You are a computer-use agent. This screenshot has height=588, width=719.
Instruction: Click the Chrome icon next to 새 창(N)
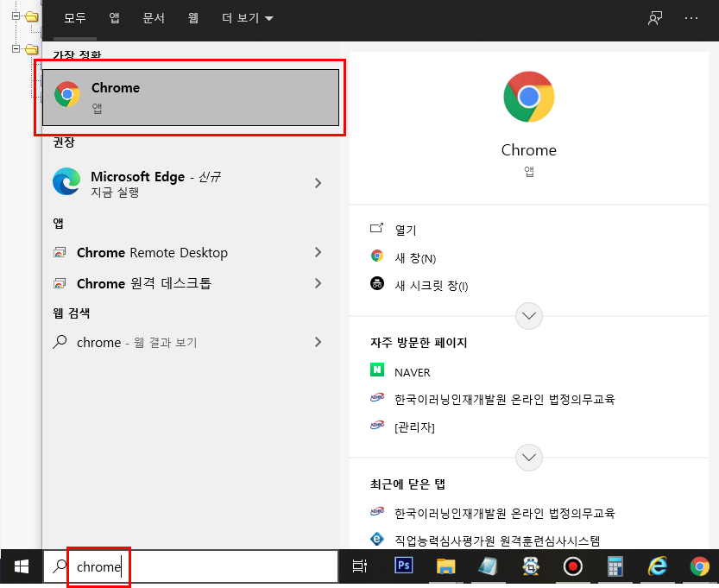point(377,256)
